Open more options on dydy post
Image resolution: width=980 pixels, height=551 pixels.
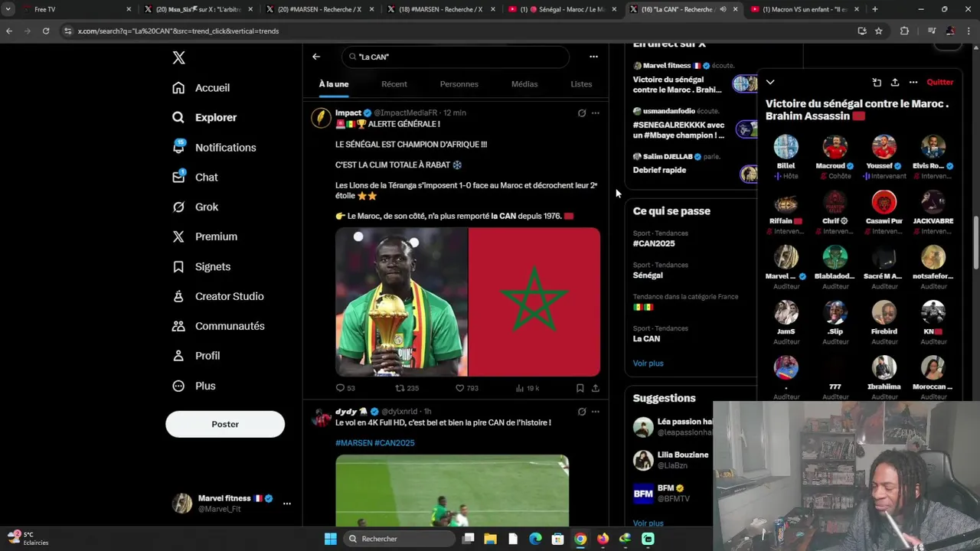pos(596,412)
